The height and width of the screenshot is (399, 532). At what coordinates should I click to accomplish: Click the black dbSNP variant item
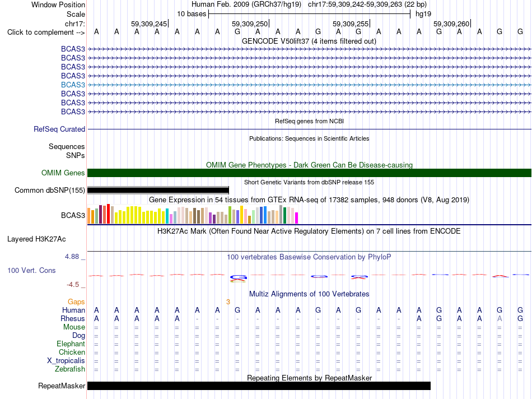(158, 190)
